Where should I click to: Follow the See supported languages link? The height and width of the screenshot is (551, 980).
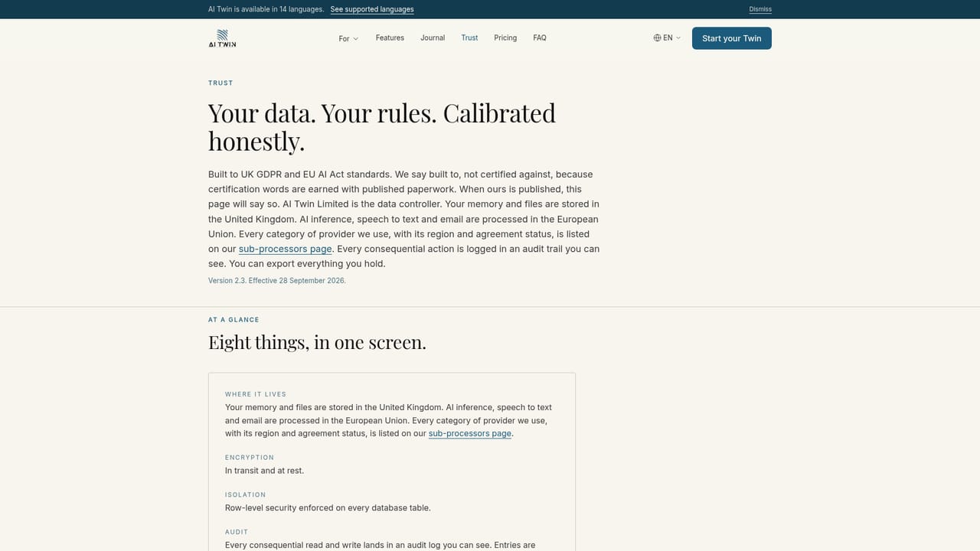tap(372, 9)
